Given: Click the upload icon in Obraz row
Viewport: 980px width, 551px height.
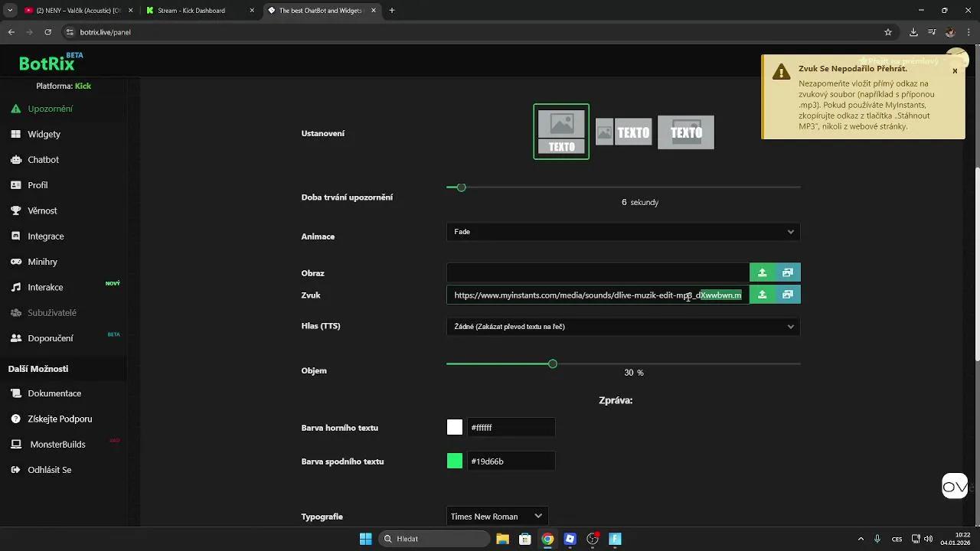Looking at the screenshot, I should pos(762,272).
